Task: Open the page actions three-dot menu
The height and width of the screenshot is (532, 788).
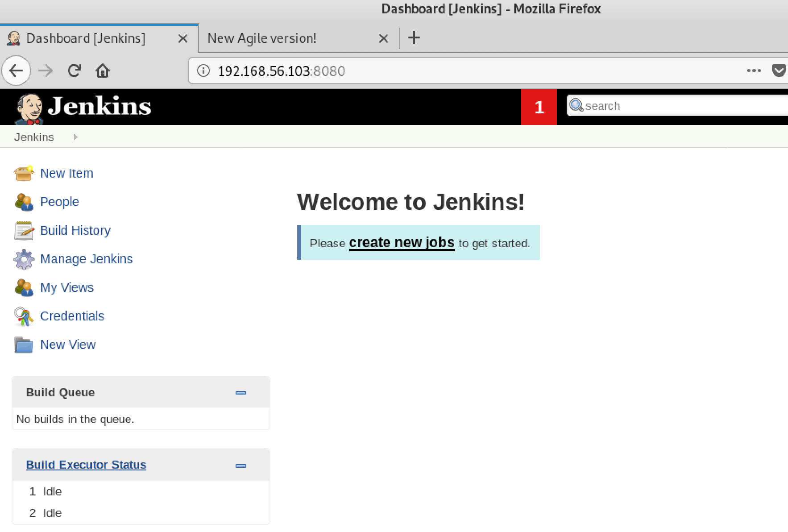Action: coord(754,71)
